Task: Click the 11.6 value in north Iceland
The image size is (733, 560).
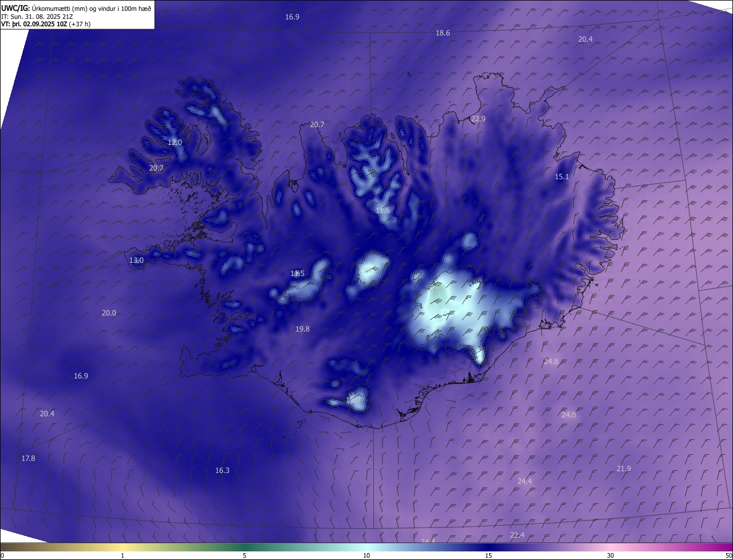Action: click(x=383, y=211)
